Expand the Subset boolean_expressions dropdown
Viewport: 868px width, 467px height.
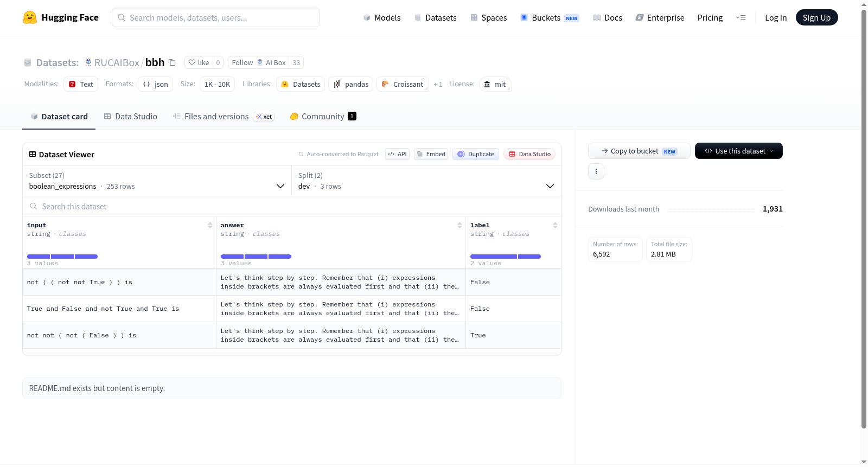tap(157, 181)
